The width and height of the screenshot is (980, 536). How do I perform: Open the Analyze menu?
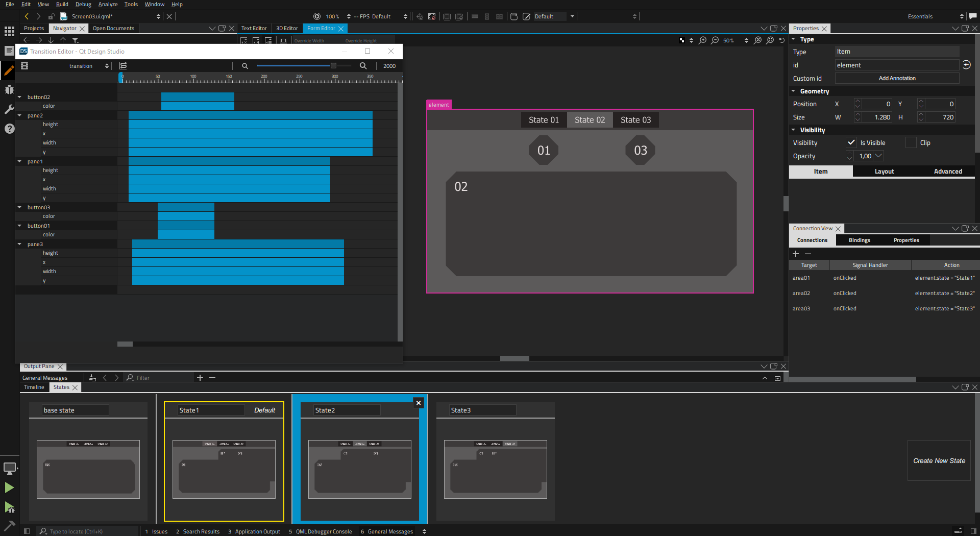point(108,4)
